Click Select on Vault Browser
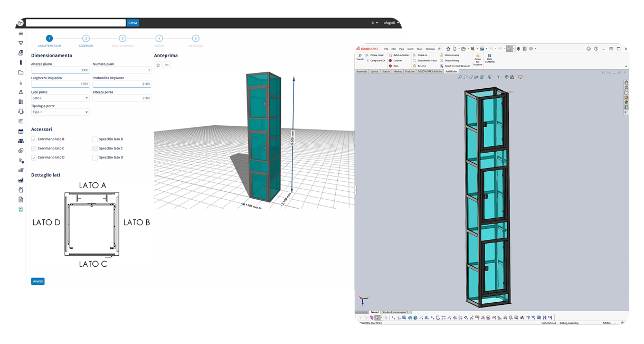Image resolution: width=644 pixels, height=344 pixels. coord(454,66)
